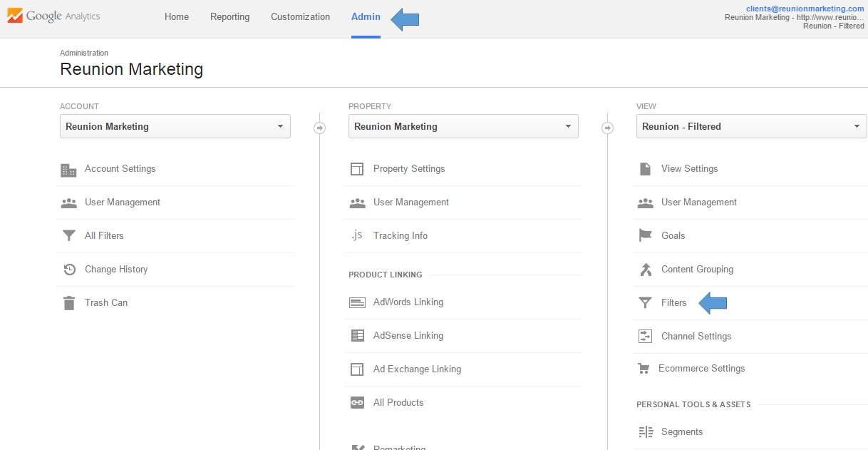Open Ad Exchange Linking link
Image resolution: width=868 pixels, height=450 pixels.
point(417,369)
